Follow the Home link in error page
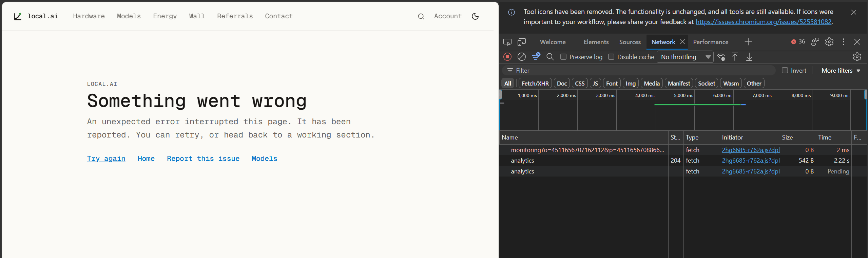The width and height of the screenshot is (868, 258). (x=146, y=159)
